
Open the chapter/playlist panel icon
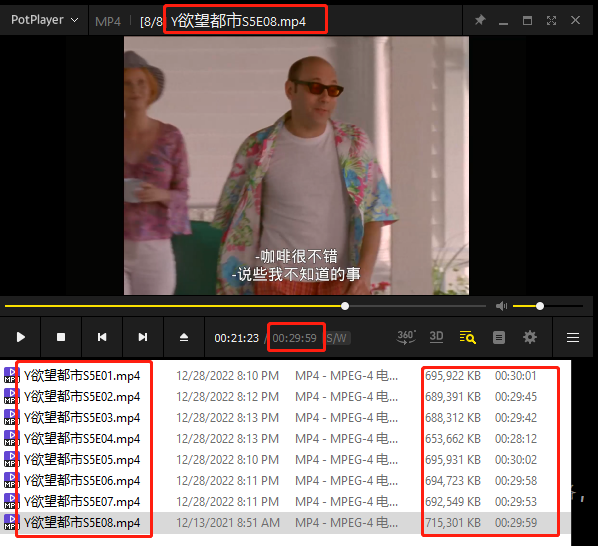coord(499,337)
